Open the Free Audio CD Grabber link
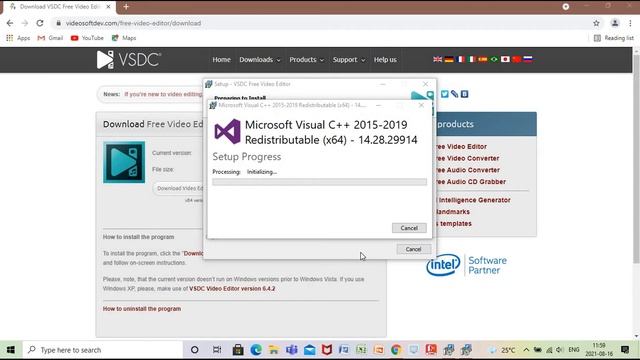The image size is (640, 360). pyautogui.click(x=471, y=182)
